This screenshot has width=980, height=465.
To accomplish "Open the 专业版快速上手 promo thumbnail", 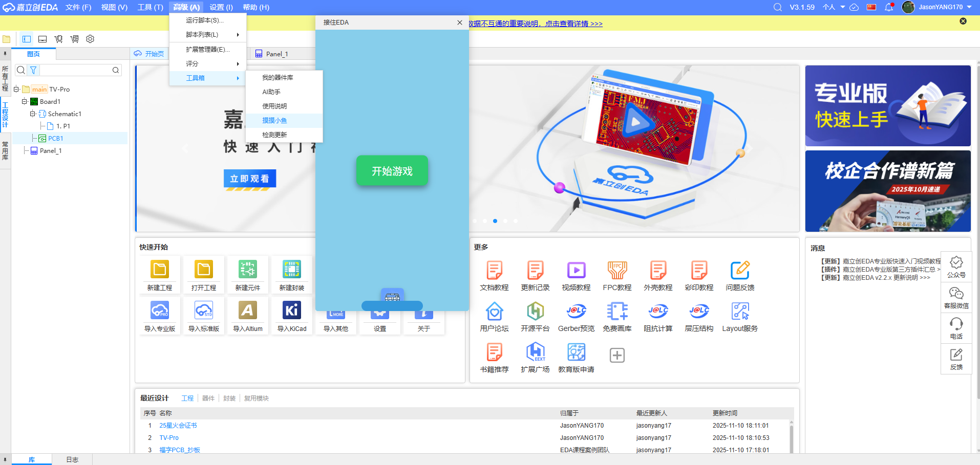I will click(888, 106).
